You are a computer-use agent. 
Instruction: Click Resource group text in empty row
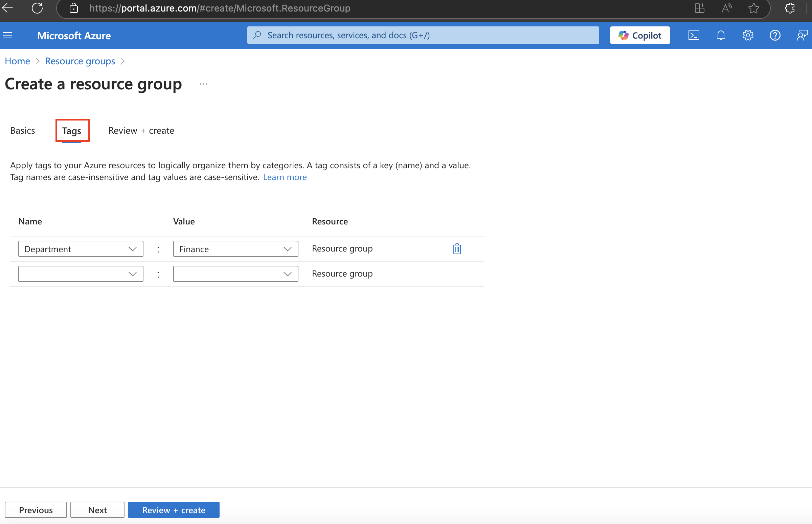[x=342, y=274]
